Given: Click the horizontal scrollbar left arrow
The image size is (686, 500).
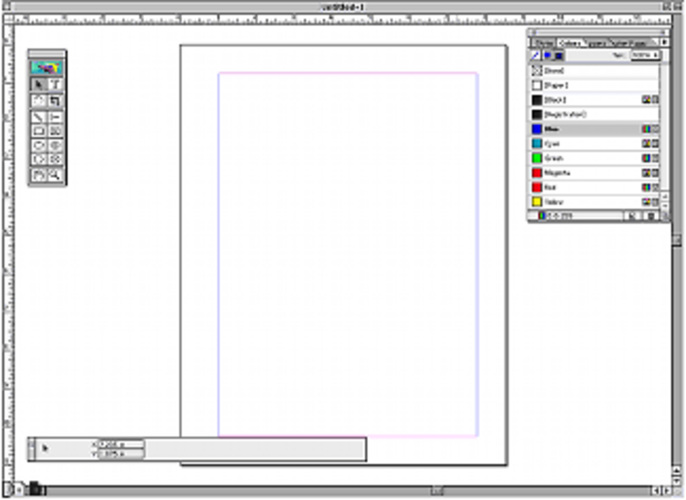Looking at the screenshot, I should coord(657,490).
